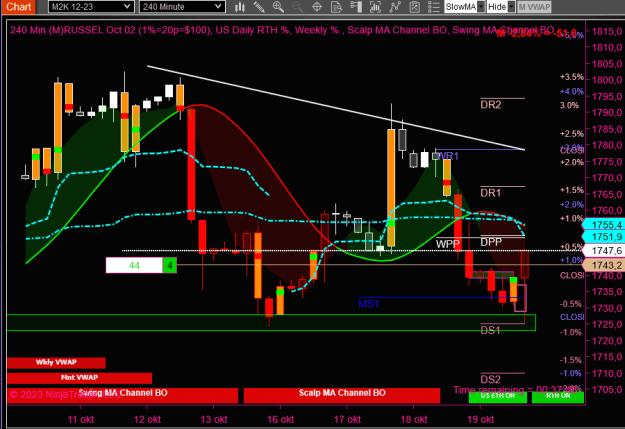Click the 44 order quantity box
Screen dimensions: 625x429
[134, 265]
